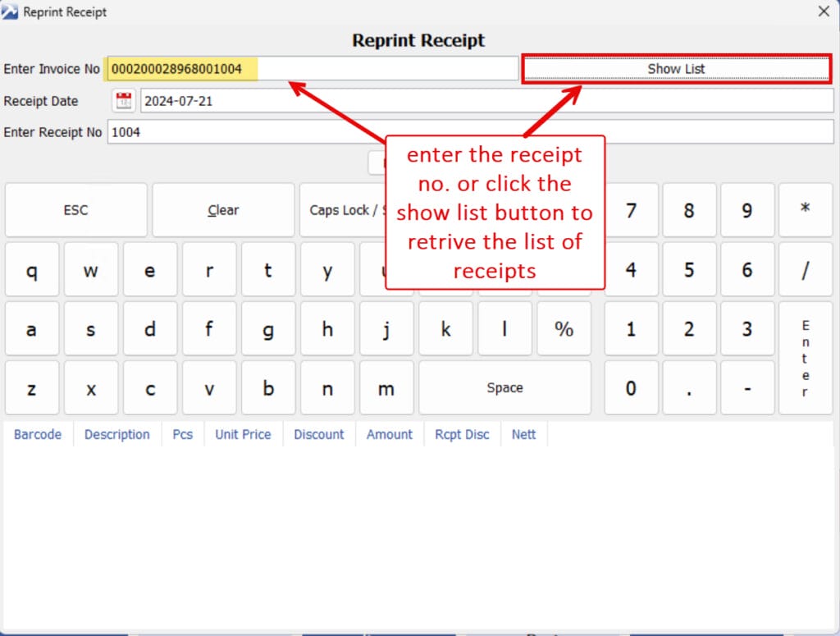The height and width of the screenshot is (636, 840).
Task: Select the Barcode column header
Action: point(38,434)
